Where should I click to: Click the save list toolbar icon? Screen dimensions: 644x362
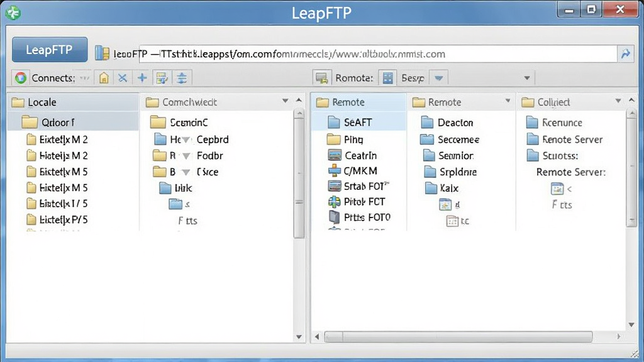coord(162,77)
